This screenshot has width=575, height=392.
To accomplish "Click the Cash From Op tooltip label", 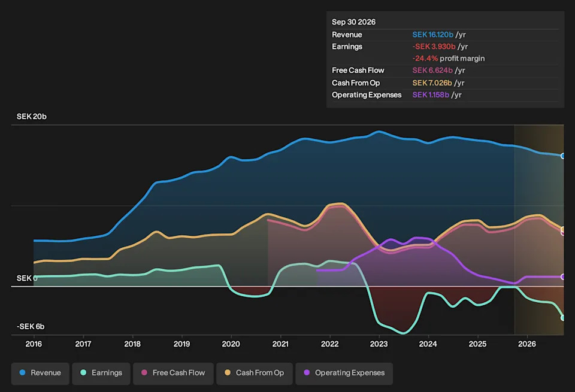I will [356, 83].
